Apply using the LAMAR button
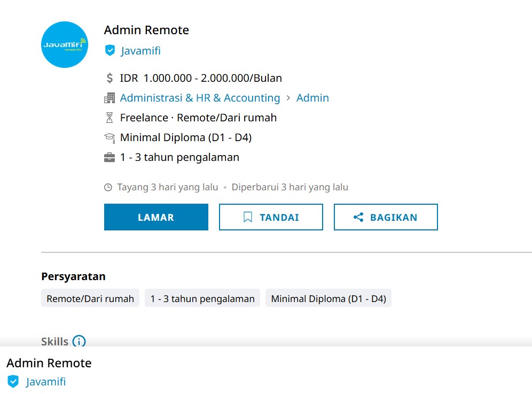The width and height of the screenshot is (532, 394). [x=156, y=217]
